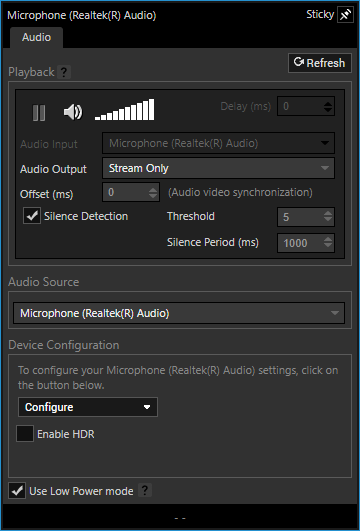The width and height of the screenshot is (360, 531).
Task: Switch to the Audio tab
Action: (x=36, y=37)
